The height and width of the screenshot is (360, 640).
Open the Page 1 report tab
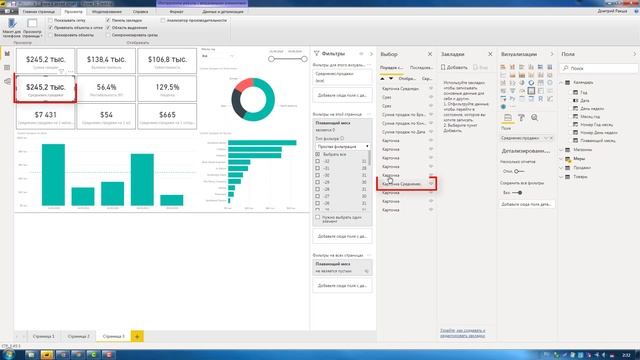(x=43, y=336)
